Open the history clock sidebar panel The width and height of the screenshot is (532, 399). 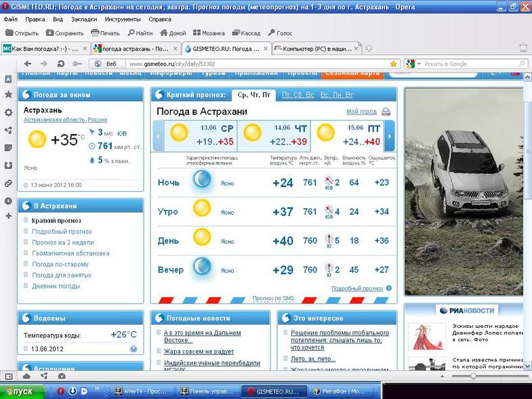[x=9, y=201]
